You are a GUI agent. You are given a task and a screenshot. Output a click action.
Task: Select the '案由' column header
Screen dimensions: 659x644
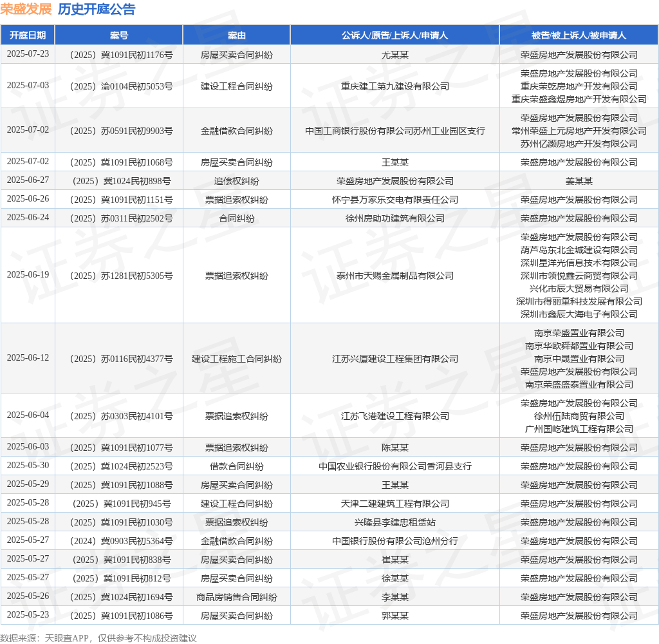237,35
